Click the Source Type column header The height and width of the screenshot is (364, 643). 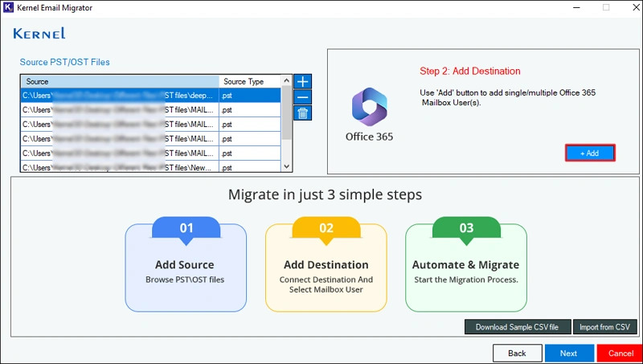tap(249, 81)
